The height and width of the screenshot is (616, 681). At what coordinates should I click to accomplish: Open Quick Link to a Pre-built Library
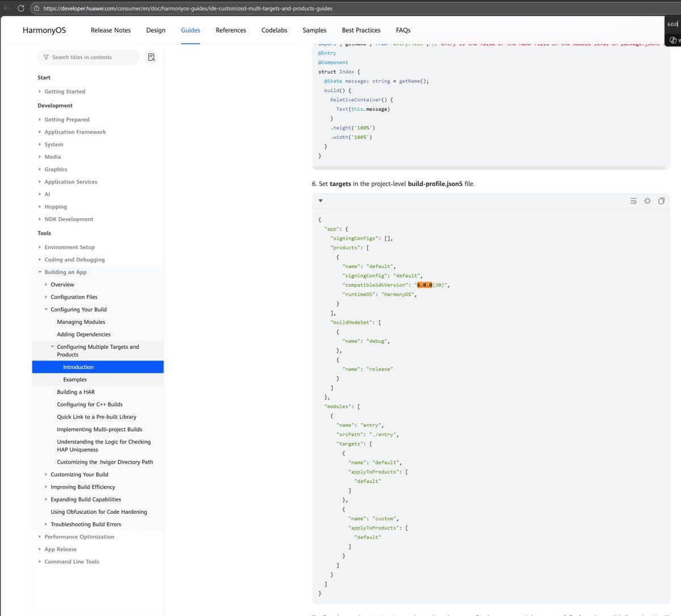[x=96, y=417]
